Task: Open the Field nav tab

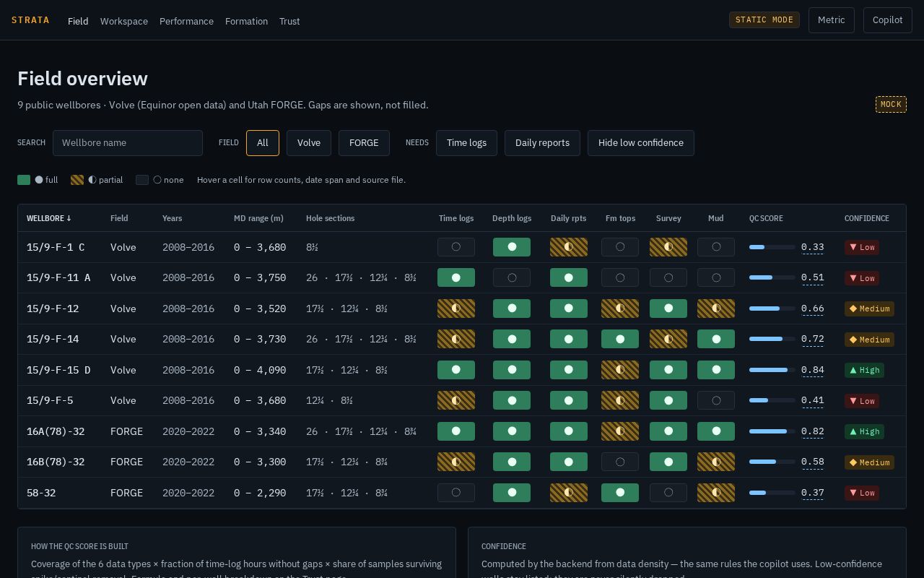Action: tap(78, 21)
